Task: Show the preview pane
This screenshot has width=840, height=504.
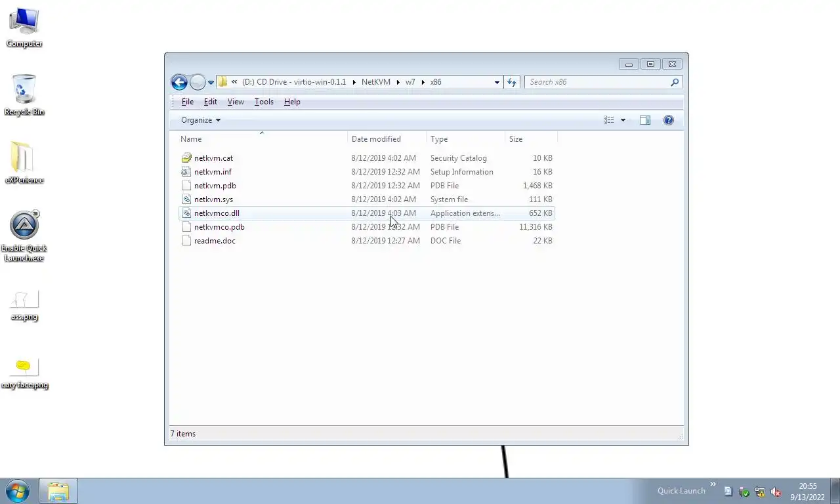Action: [645, 120]
